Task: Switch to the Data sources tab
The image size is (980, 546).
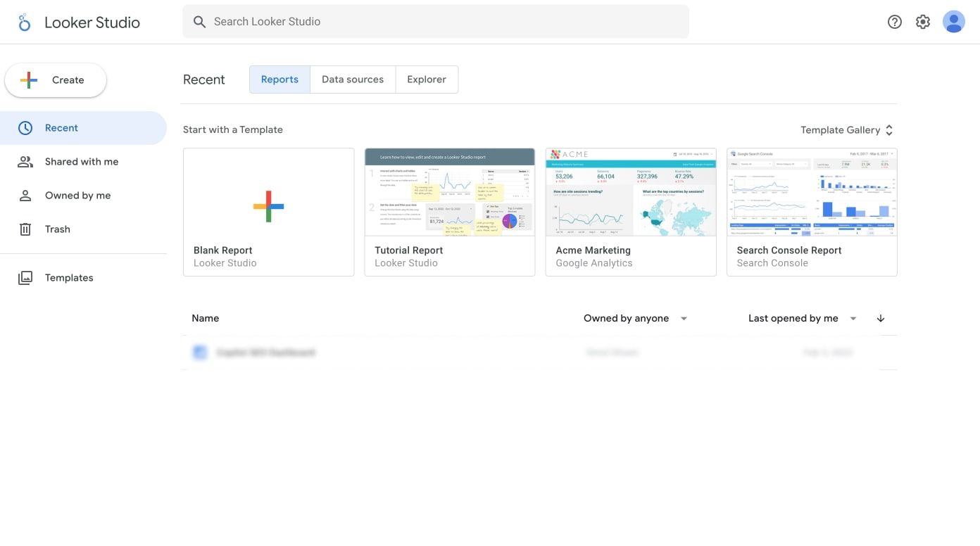Action: [x=352, y=80]
